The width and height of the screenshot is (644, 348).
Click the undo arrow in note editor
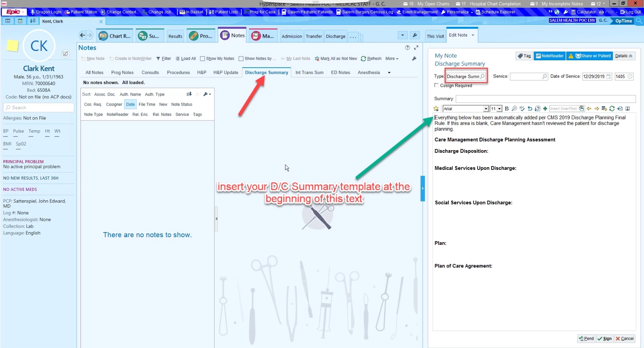[x=530, y=109]
